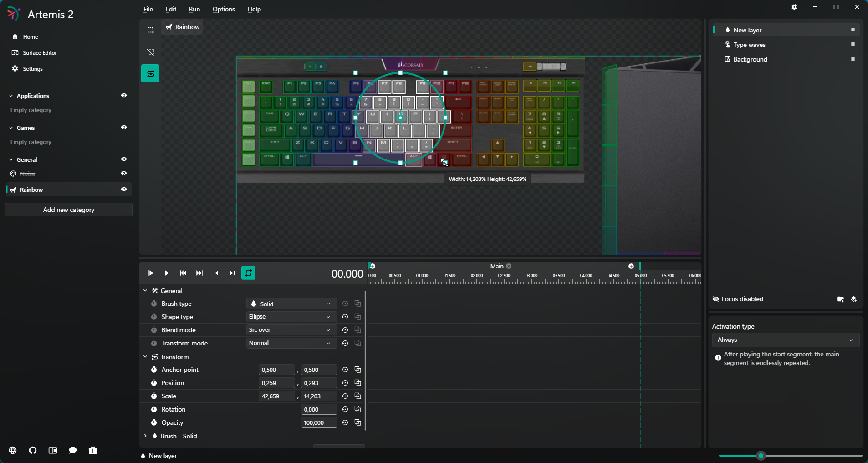Open the Run menu

(x=194, y=9)
